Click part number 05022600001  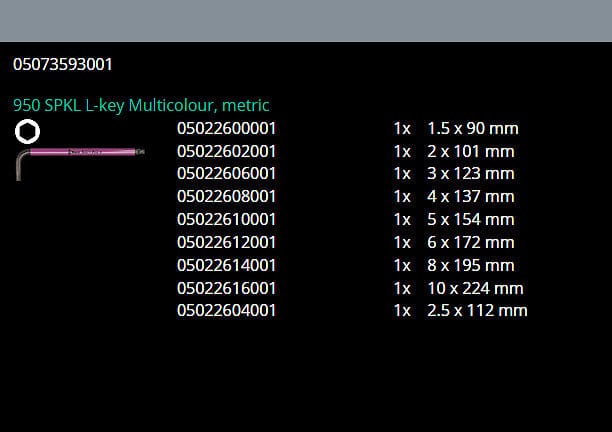pos(226,129)
